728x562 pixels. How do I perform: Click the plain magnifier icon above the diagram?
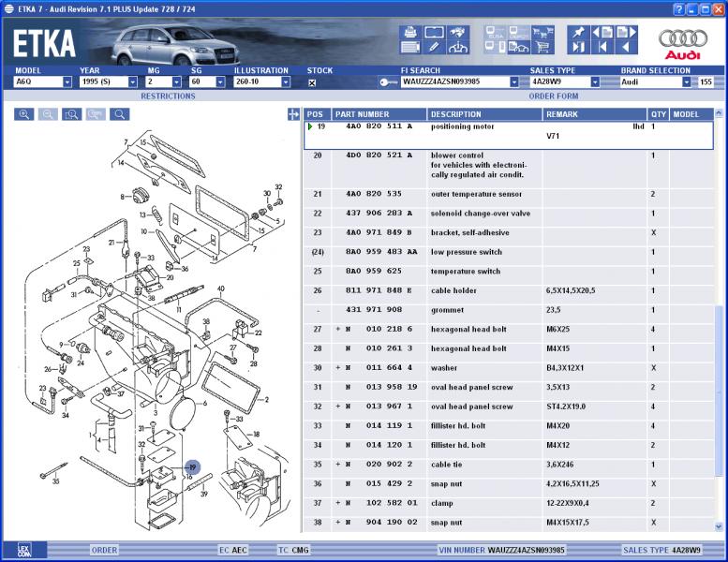pyautogui.click(x=119, y=114)
